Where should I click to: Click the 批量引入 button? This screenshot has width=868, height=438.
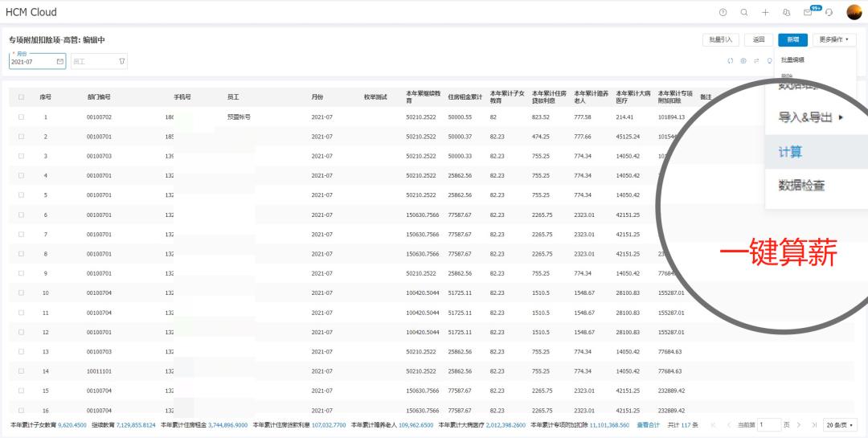[720, 40]
